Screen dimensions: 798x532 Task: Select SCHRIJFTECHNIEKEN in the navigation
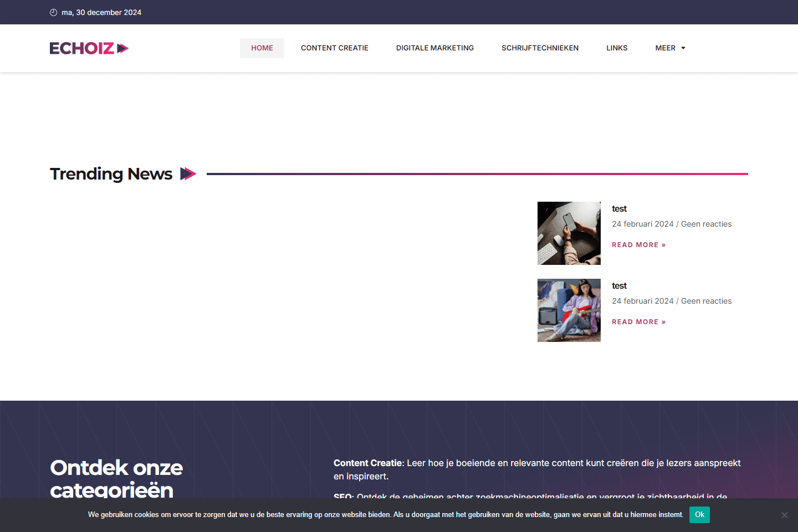pyautogui.click(x=540, y=48)
